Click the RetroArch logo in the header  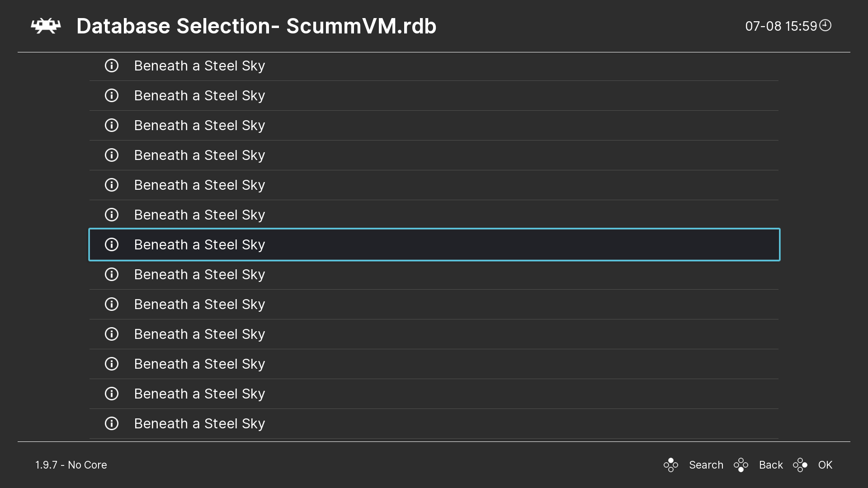tap(45, 26)
